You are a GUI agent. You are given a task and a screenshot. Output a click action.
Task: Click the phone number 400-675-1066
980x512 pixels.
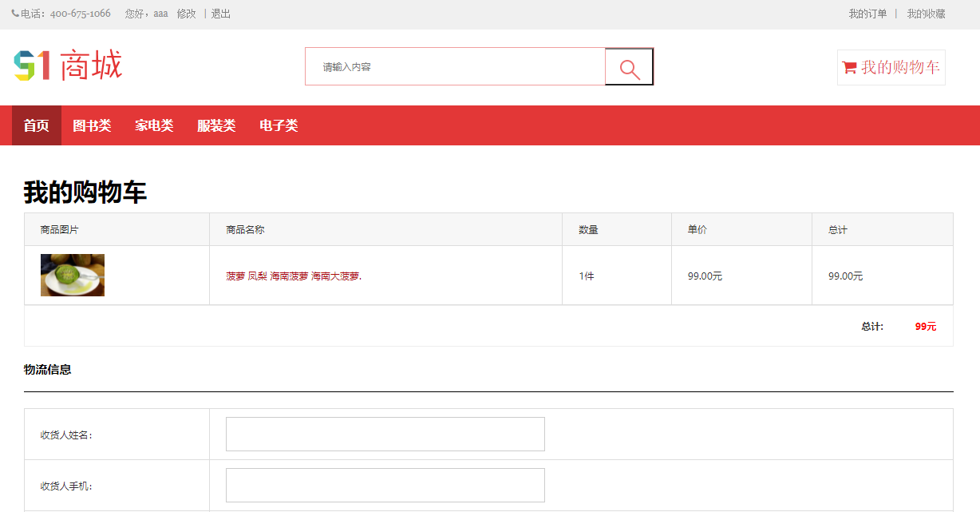coord(80,14)
